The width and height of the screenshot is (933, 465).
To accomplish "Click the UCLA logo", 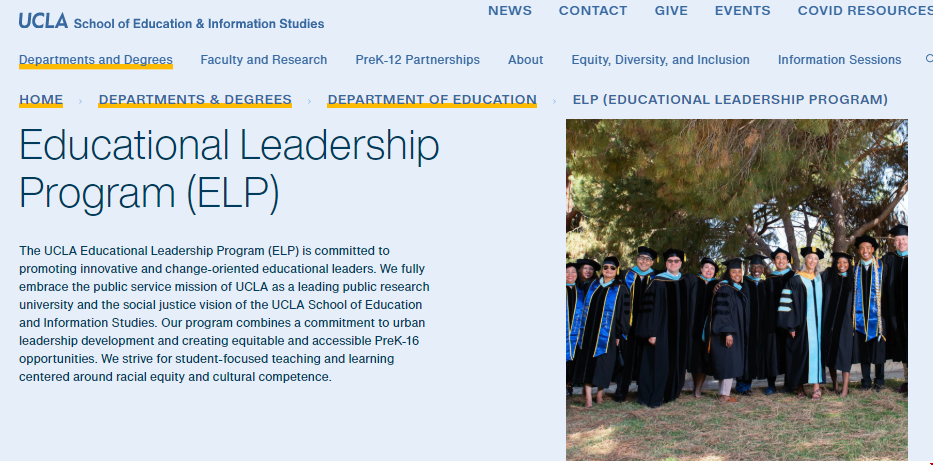I will pyautogui.click(x=43, y=20).
